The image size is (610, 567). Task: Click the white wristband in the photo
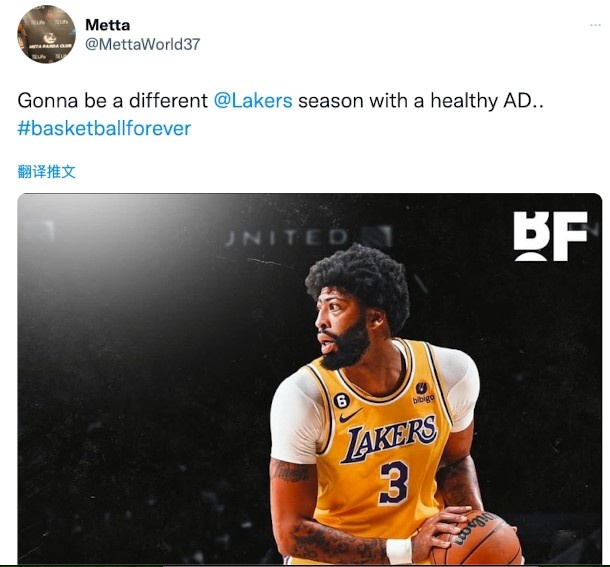click(399, 551)
